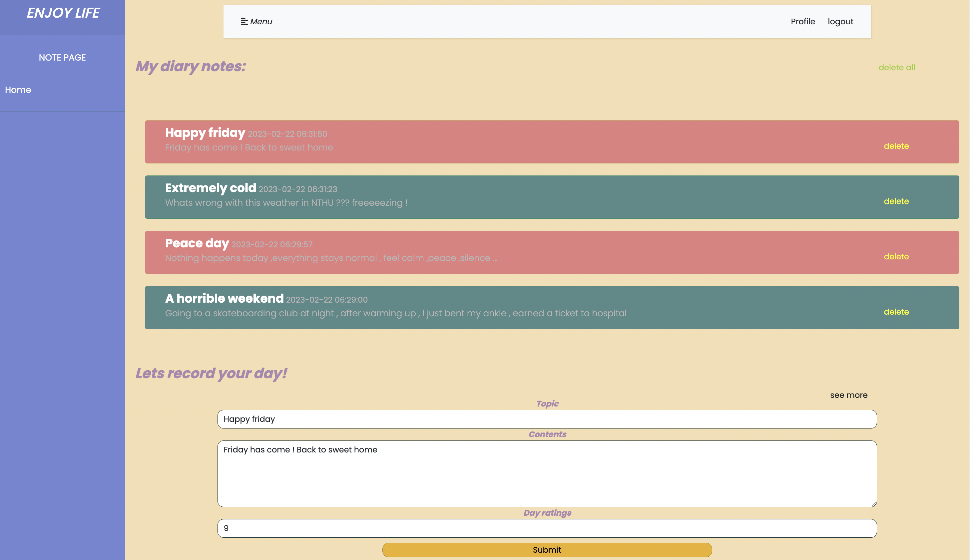
Task: Focus the Day ratings field
Action: point(547,528)
